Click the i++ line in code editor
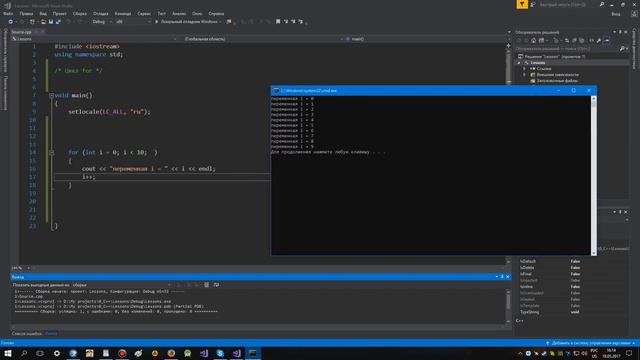 (x=89, y=177)
